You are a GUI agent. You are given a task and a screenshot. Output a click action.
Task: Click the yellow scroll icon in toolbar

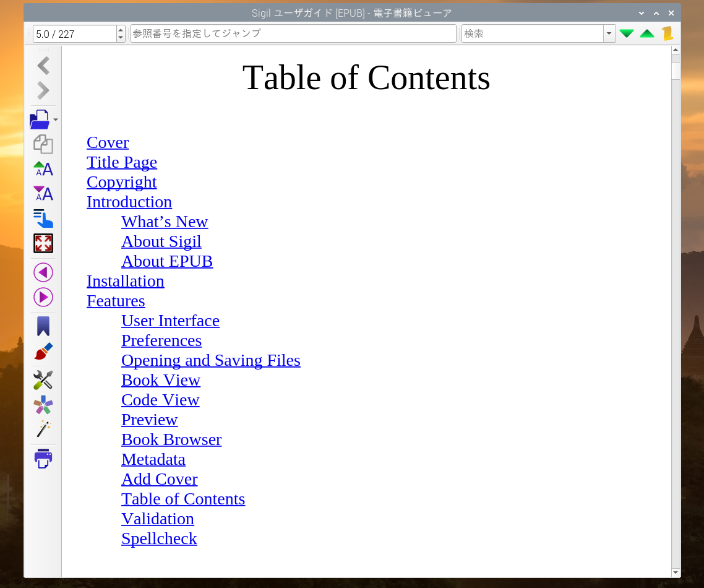pos(668,33)
